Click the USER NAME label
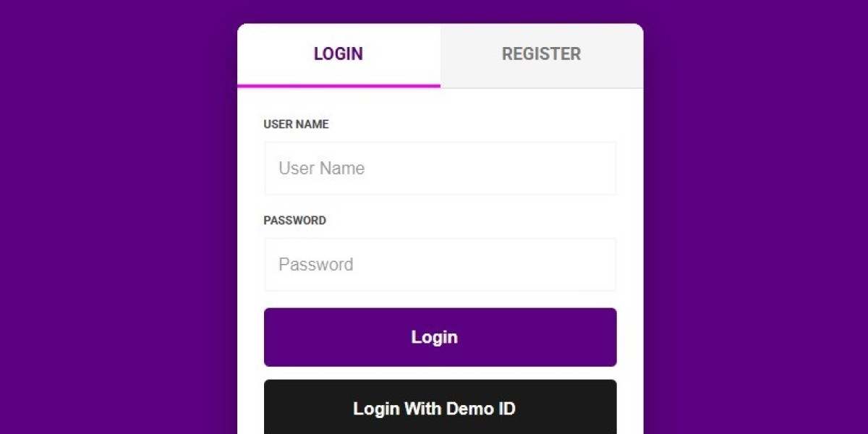868x434 pixels. [x=295, y=124]
